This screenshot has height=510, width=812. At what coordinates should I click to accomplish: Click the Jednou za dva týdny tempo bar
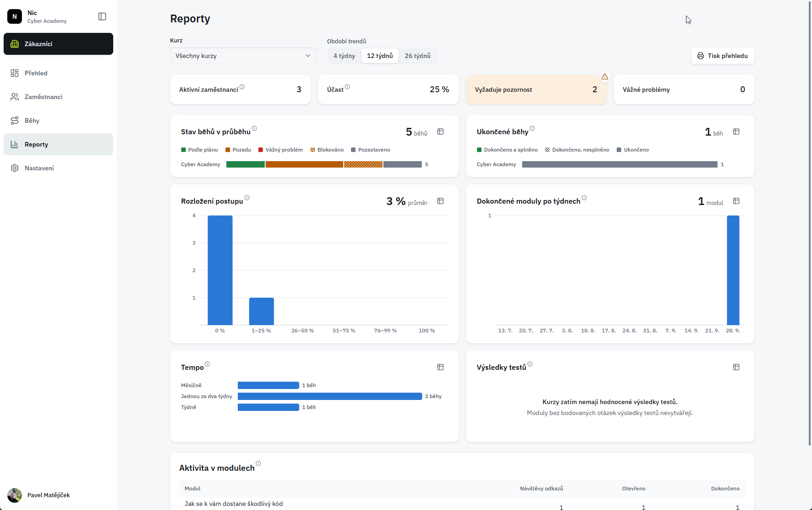click(x=330, y=396)
